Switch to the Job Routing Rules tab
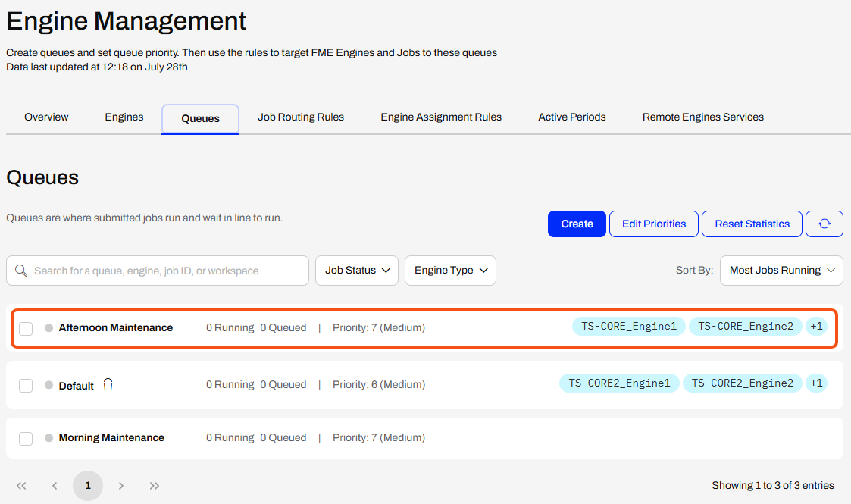 (301, 117)
